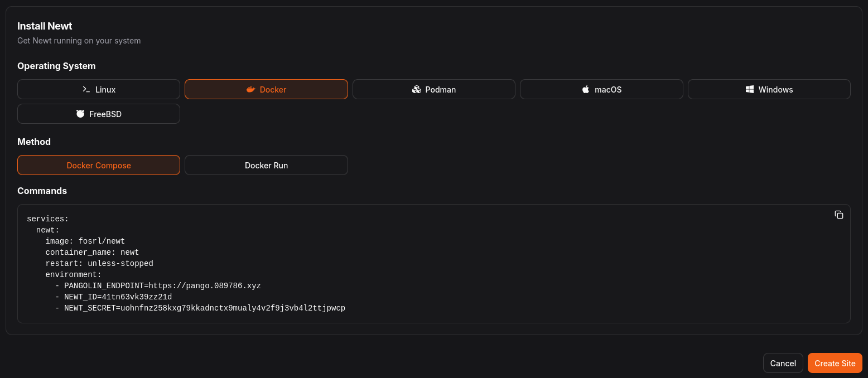
Task: Click the 'environment:' line in the code block
Action: click(x=74, y=275)
